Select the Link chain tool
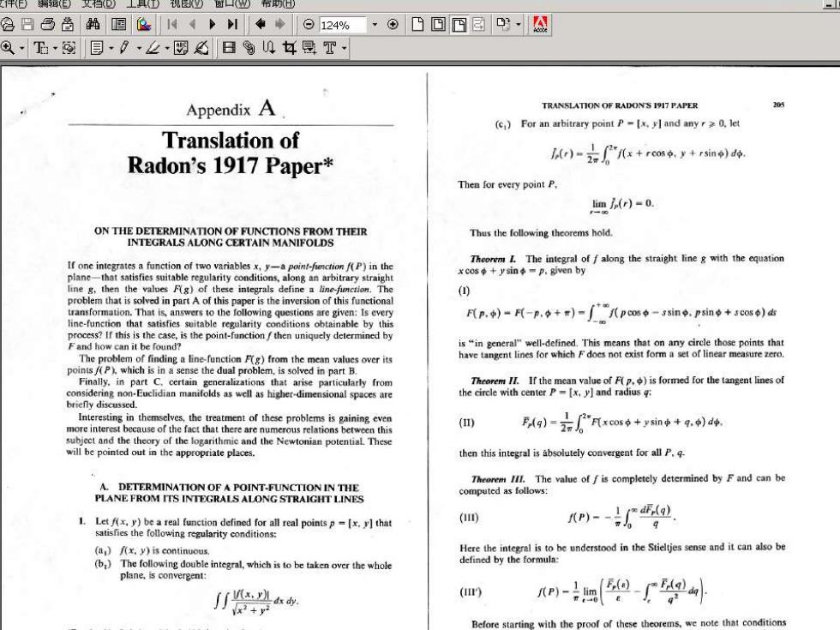 pyautogui.click(x=249, y=48)
